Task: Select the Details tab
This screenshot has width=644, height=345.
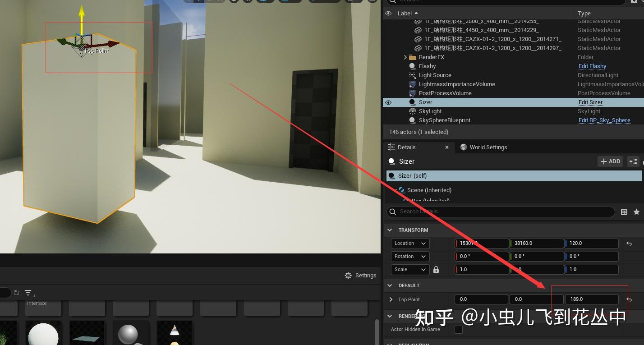Action: pos(406,147)
